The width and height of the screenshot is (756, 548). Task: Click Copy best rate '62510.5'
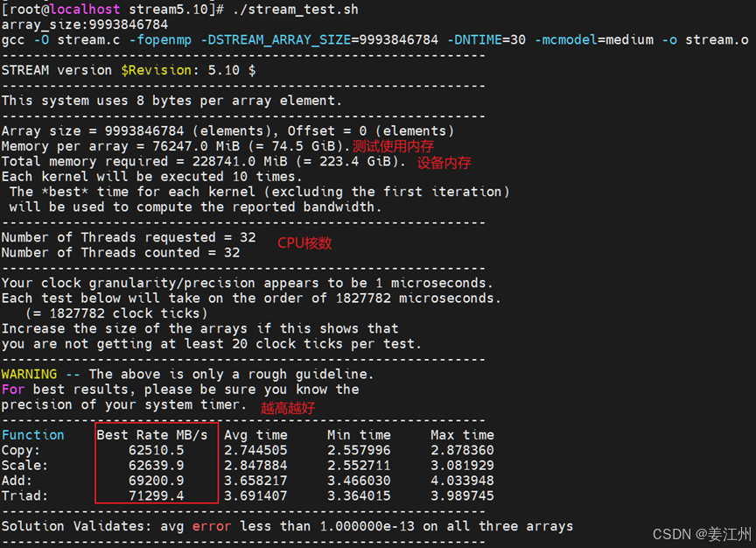[157, 451]
